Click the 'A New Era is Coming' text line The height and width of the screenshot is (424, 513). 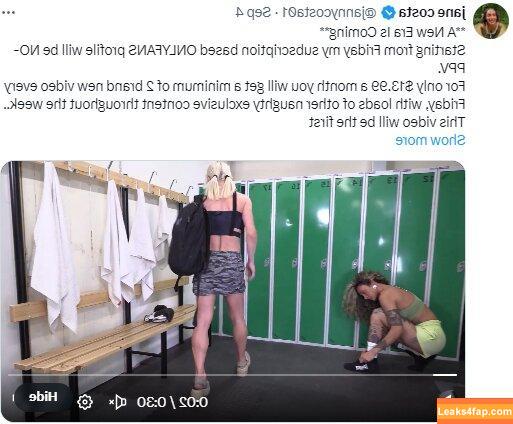[392, 32]
